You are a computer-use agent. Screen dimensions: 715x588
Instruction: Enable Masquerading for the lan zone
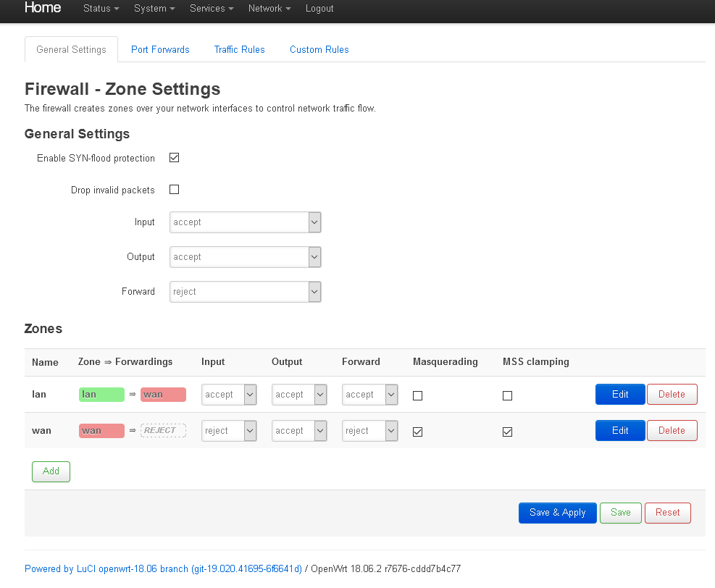coord(418,395)
